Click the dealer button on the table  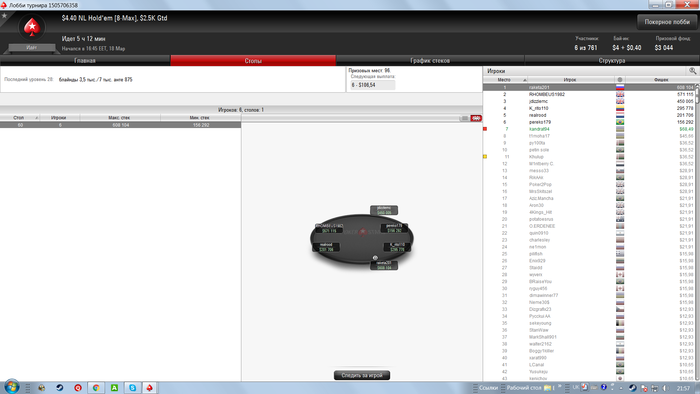375,258
